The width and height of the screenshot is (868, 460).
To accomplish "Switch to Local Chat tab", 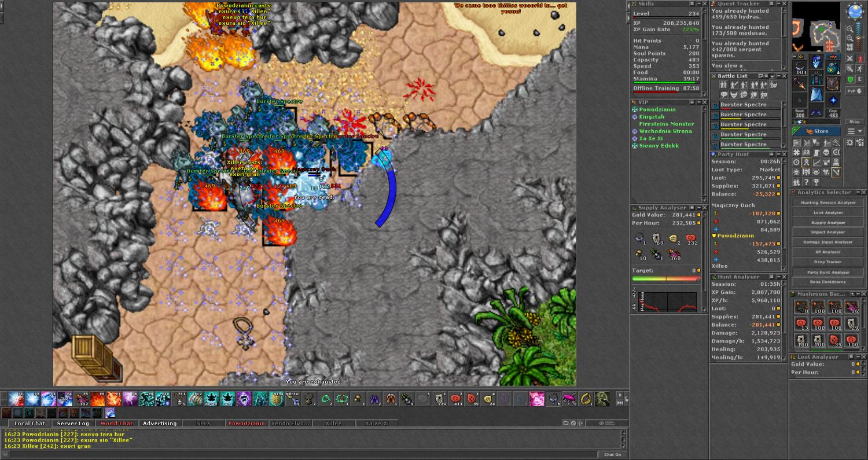I will 30,424.
